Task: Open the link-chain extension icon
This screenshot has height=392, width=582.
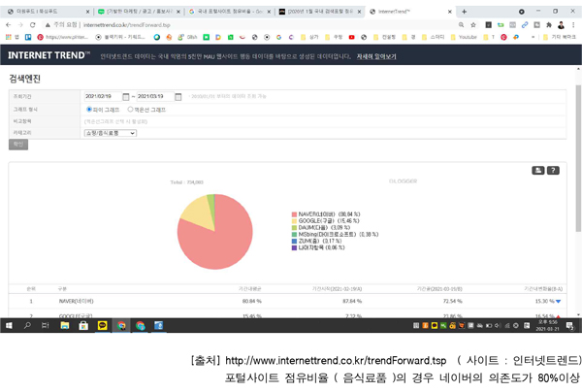Action: click(x=525, y=25)
